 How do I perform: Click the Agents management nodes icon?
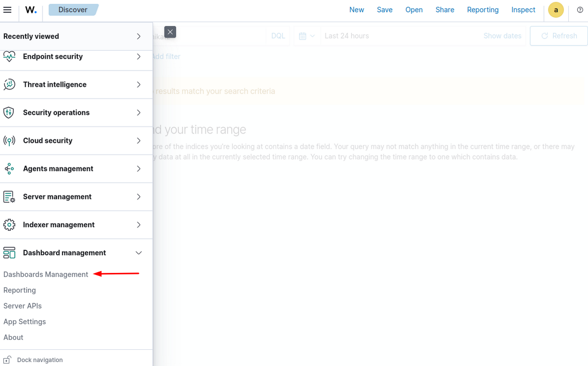tap(9, 169)
